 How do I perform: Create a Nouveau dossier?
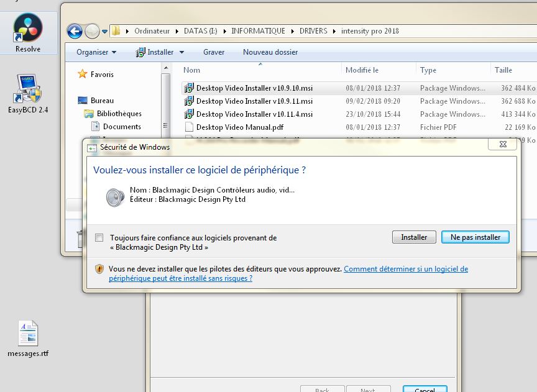pyautogui.click(x=270, y=52)
